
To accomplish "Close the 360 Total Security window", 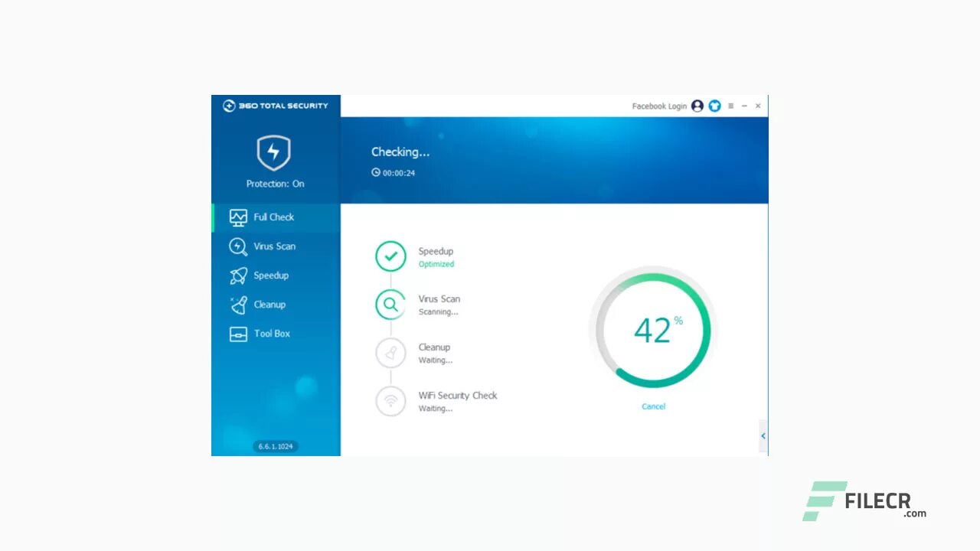I will (758, 106).
